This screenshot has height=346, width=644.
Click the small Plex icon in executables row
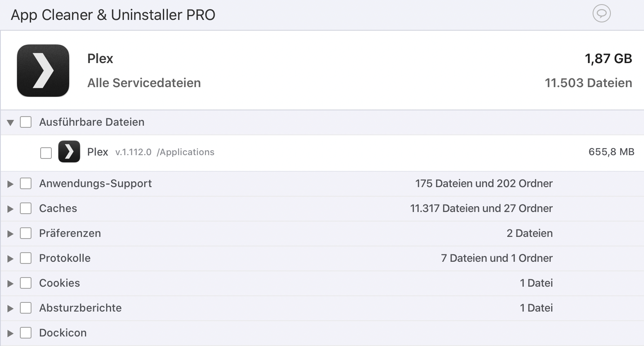pos(69,152)
